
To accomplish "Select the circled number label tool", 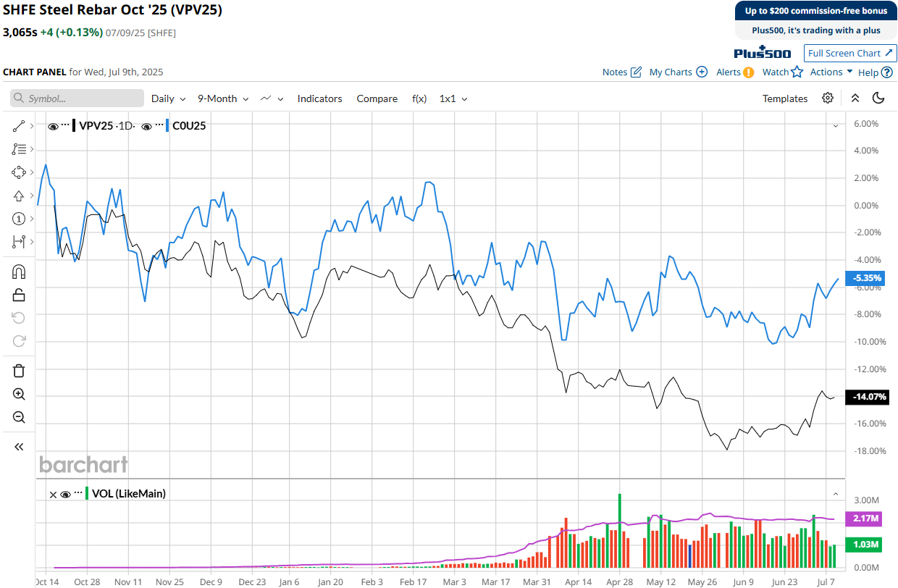I will [x=19, y=219].
